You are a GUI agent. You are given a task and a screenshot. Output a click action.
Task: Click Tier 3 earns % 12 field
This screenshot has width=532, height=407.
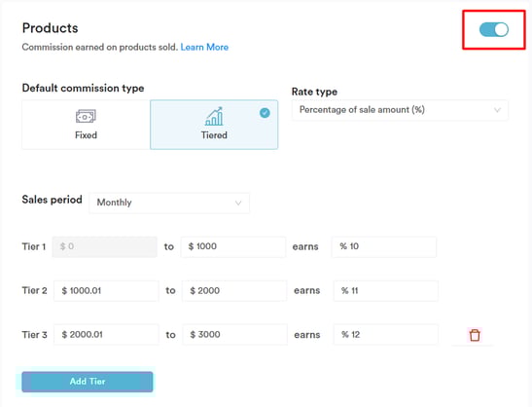[x=386, y=335]
